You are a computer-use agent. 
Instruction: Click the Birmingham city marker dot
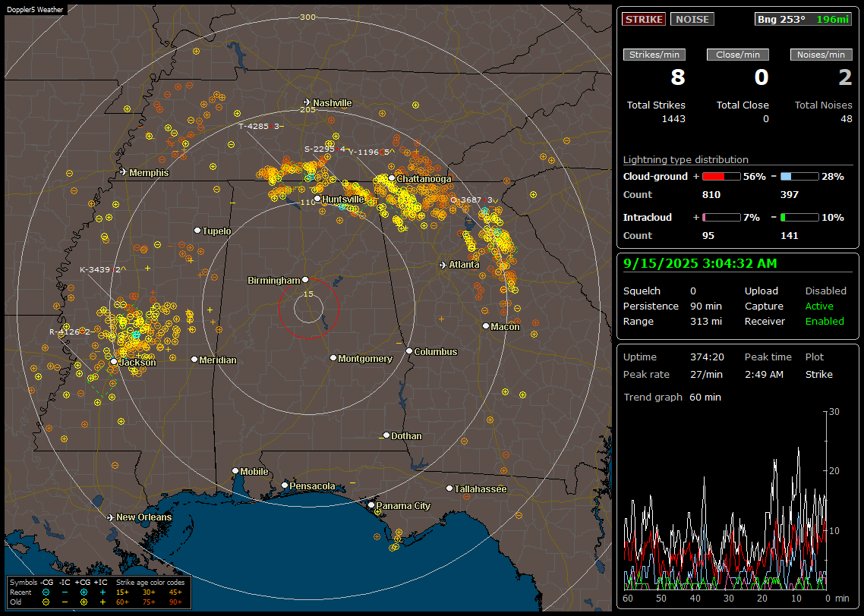tap(305, 280)
